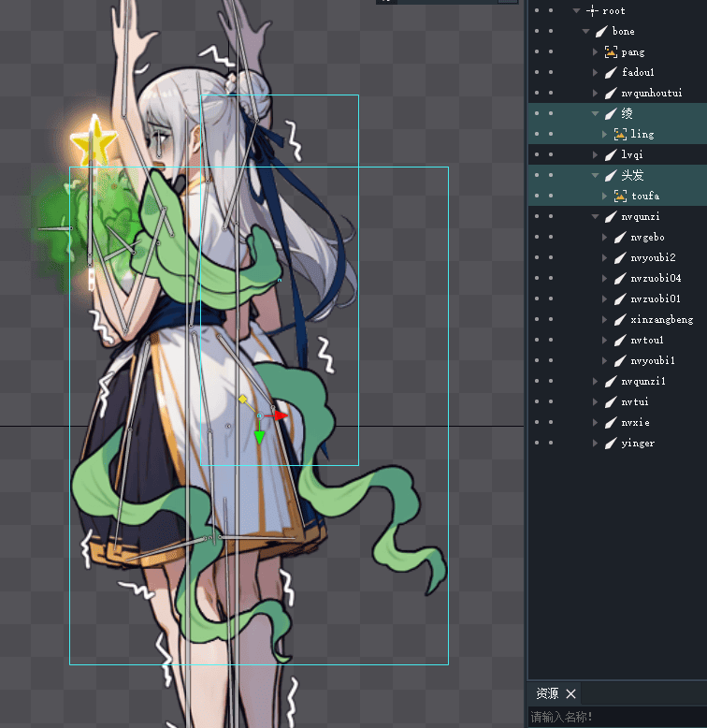This screenshot has width=707, height=728.
Task: Expand the nvqunzi1 bone node
Action: pos(596,382)
